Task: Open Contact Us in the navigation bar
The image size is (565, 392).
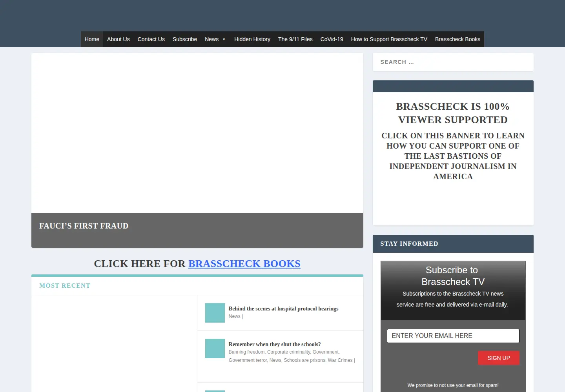Action: (151, 39)
